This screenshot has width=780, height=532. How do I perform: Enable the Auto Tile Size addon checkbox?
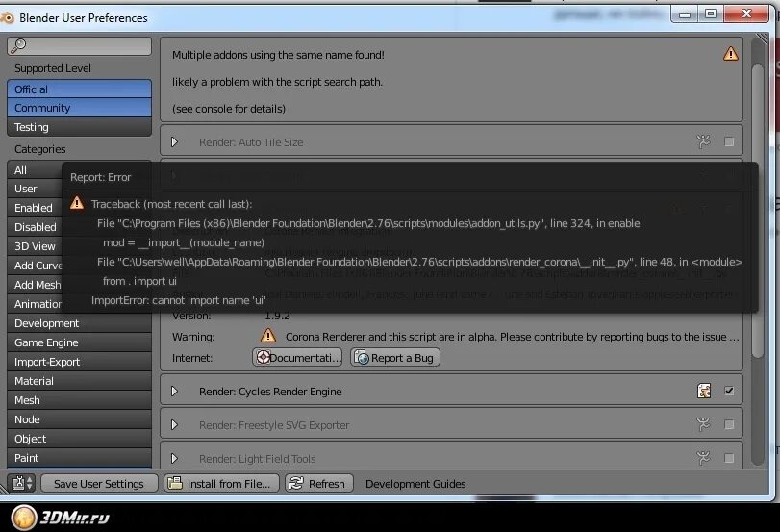729,141
